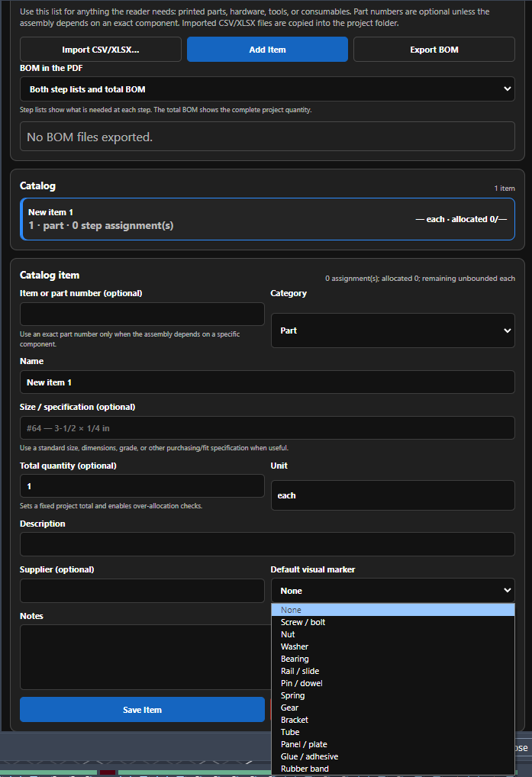The width and height of the screenshot is (532, 777).
Task: Click the Unit field showing each
Action: pyautogui.click(x=393, y=495)
